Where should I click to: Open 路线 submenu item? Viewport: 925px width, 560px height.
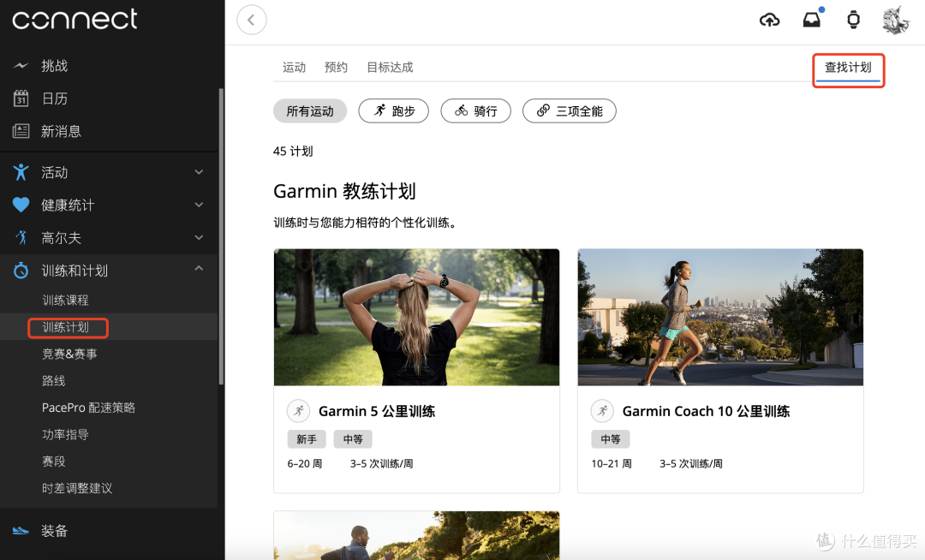[54, 381]
